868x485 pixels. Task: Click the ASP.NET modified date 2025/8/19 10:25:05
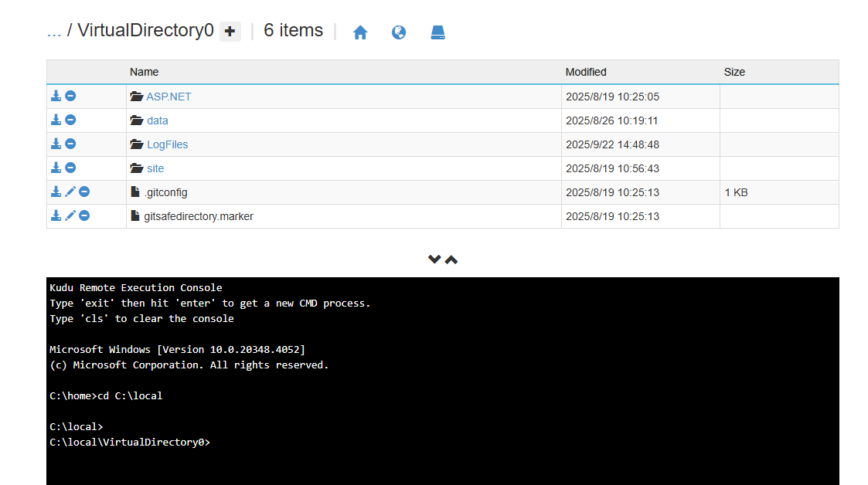(x=612, y=97)
